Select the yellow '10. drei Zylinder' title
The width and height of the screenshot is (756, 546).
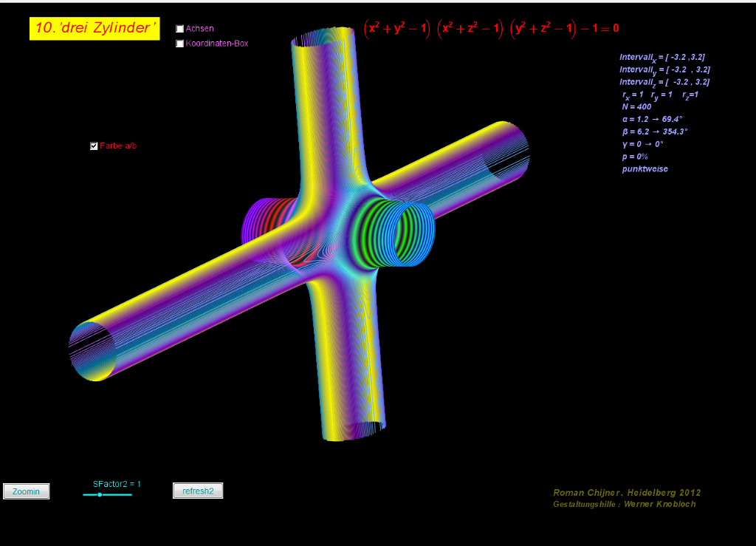pos(94,29)
